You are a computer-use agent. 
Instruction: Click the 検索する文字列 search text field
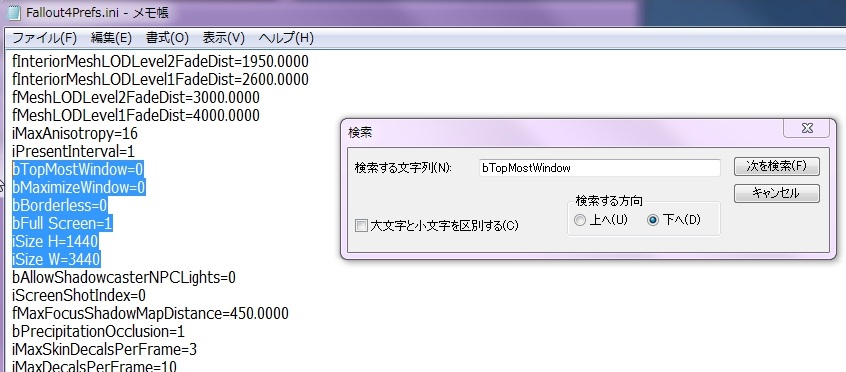click(599, 168)
